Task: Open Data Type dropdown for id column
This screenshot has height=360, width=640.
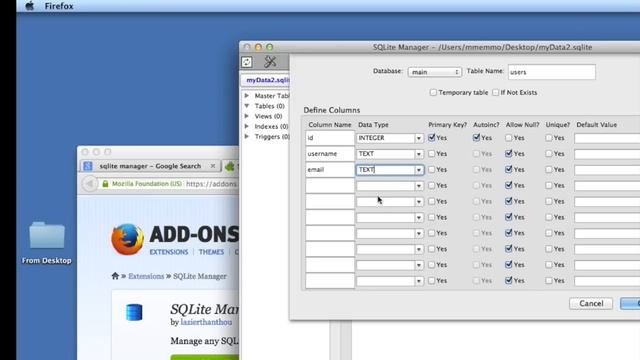Action: (419, 138)
